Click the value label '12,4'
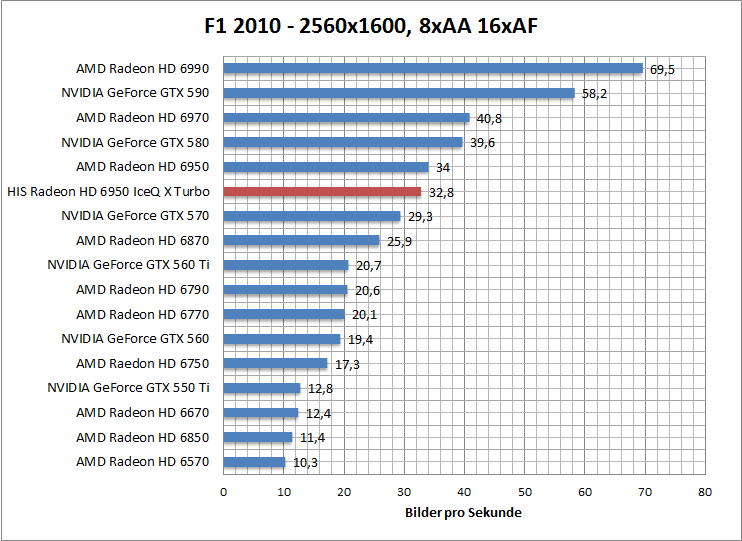The height and width of the screenshot is (541, 742). pos(318,414)
